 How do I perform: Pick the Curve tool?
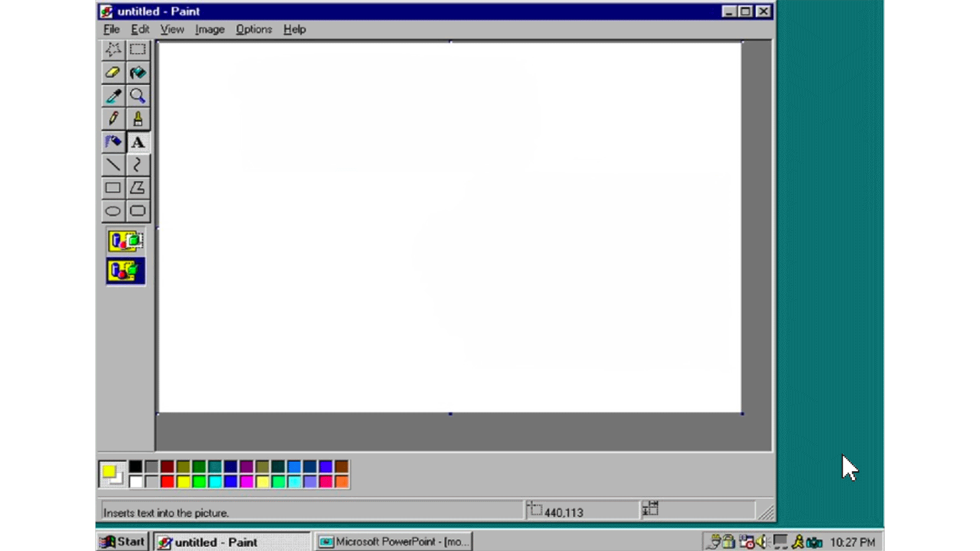click(137, 165)
